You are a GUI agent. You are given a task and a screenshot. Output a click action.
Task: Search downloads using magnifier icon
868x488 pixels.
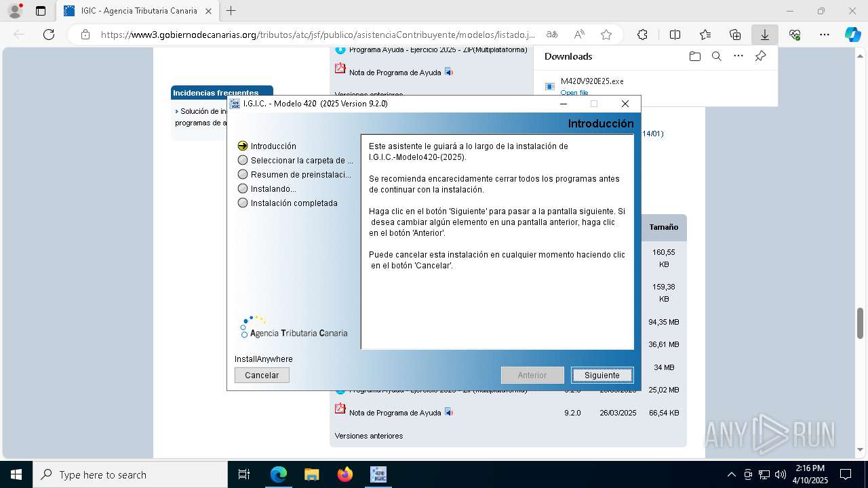tap(716, 56)
